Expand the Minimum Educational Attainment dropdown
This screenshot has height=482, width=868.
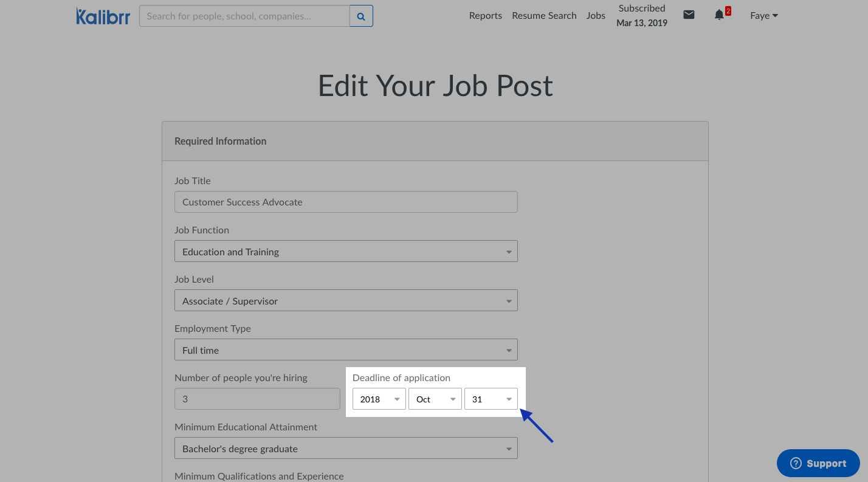346,449
